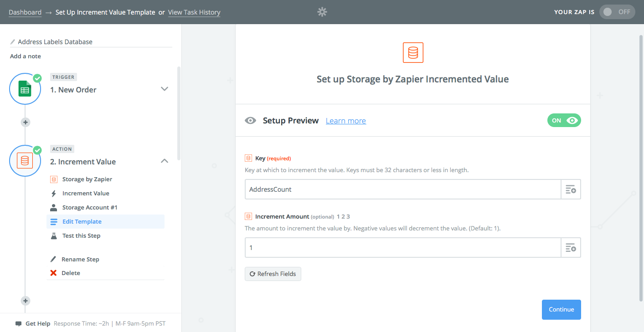Click the Set Up Increment Value Template breadcrumb
Screen dimensions: 644x332
tap(105, 12)
